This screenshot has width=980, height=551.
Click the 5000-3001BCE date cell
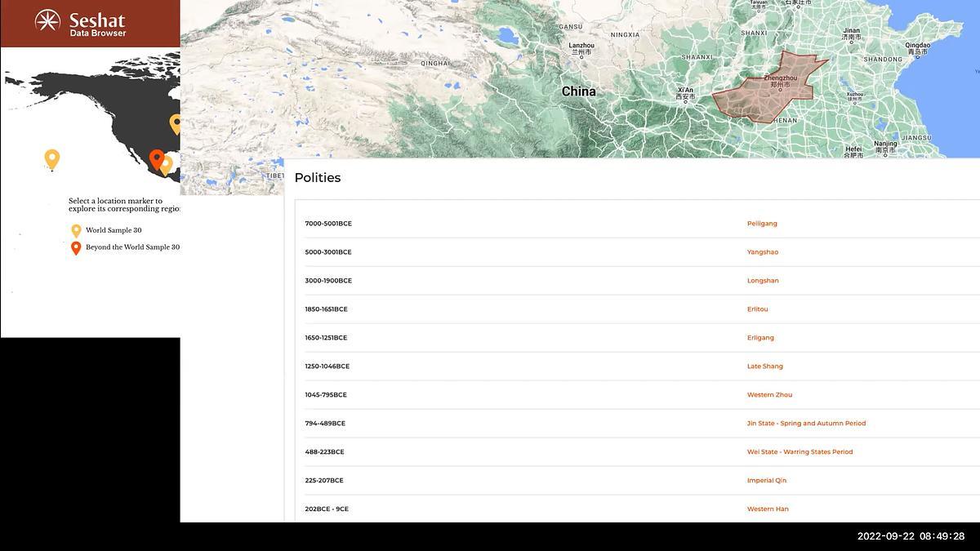pos(328,252)
